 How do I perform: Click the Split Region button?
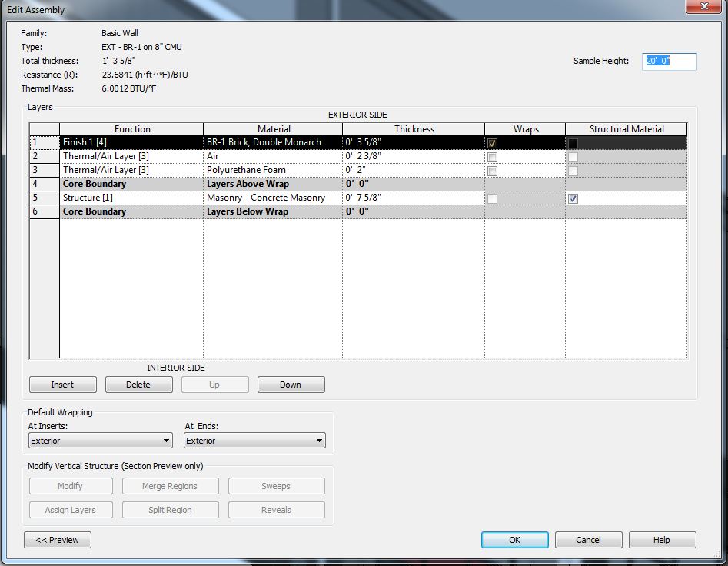point(170,510)
